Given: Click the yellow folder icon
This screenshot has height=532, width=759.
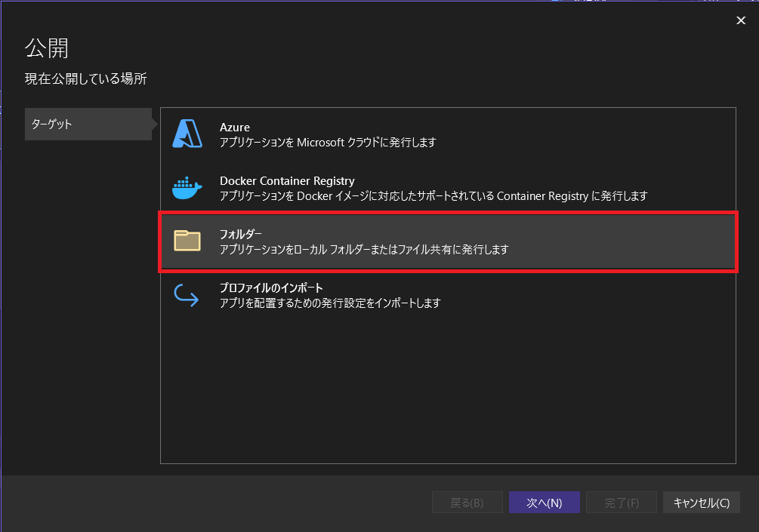Looking at the screenshot, I should pyautogui.click(x=187, y=241).
